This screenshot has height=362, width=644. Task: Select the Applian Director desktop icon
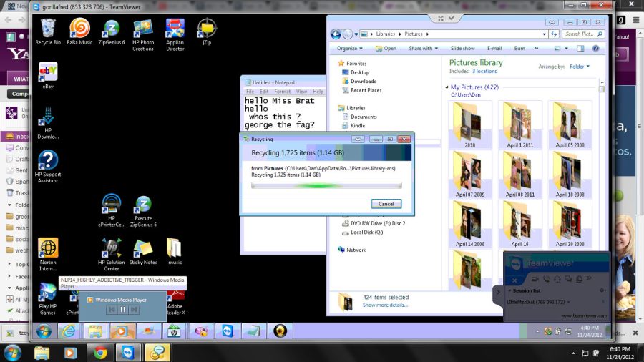175,35
